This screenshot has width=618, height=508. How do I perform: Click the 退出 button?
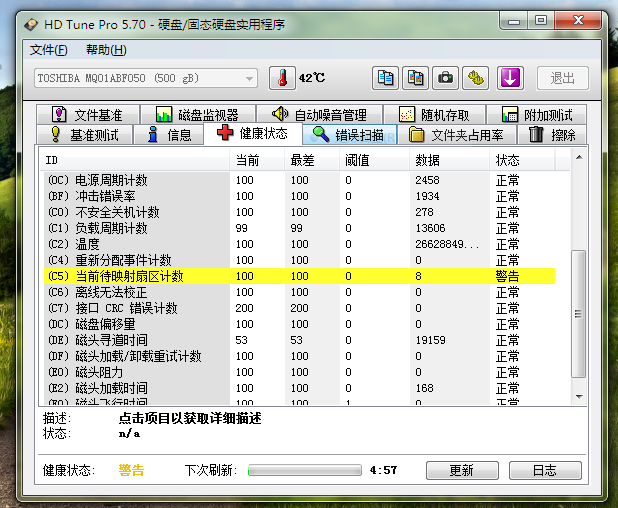(x=563, y=78)
